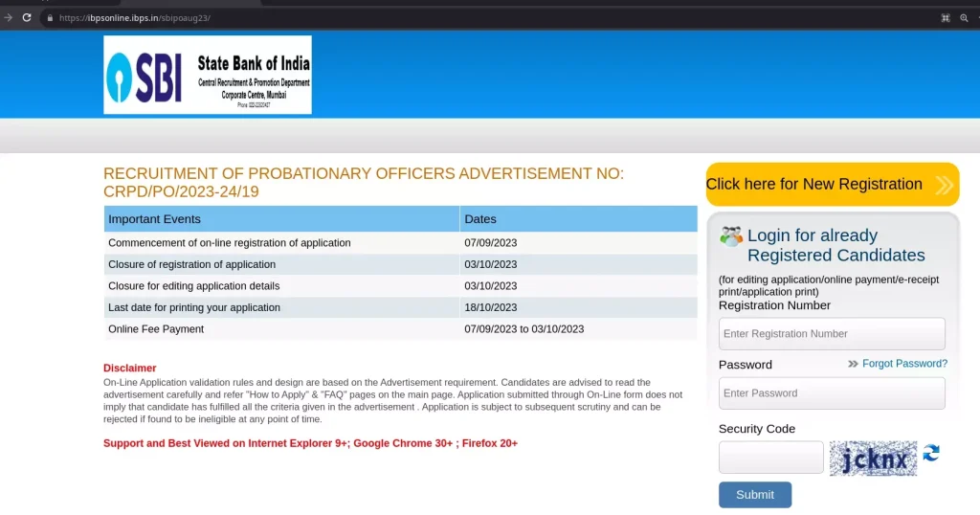Click 'Last date for printing your application'
Image resolution: width=980 pixels, height=515 pixels.
click(193, 307)
